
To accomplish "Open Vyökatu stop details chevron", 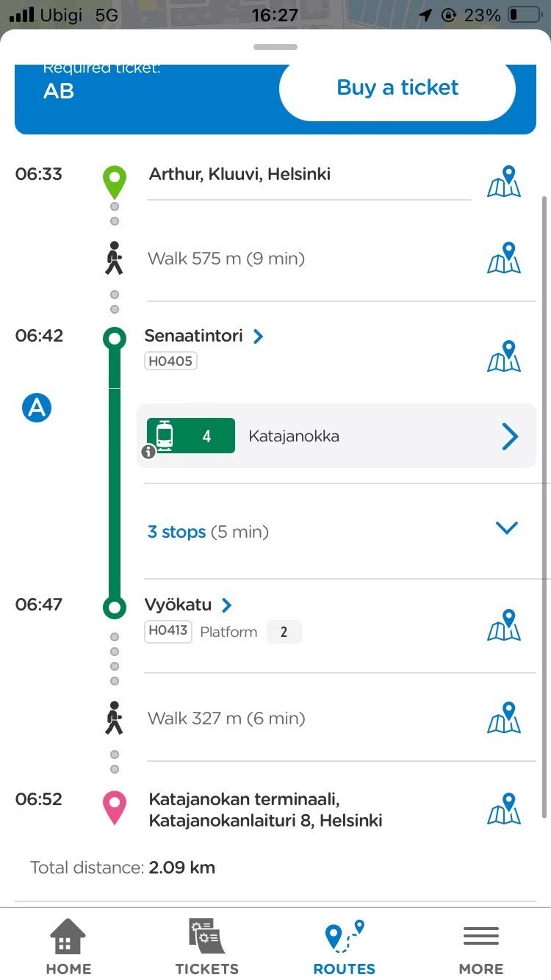I will coord(227,605).
